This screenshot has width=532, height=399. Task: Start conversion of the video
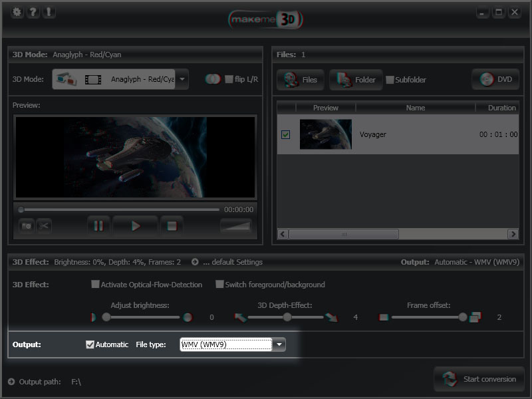coord(479,379)
